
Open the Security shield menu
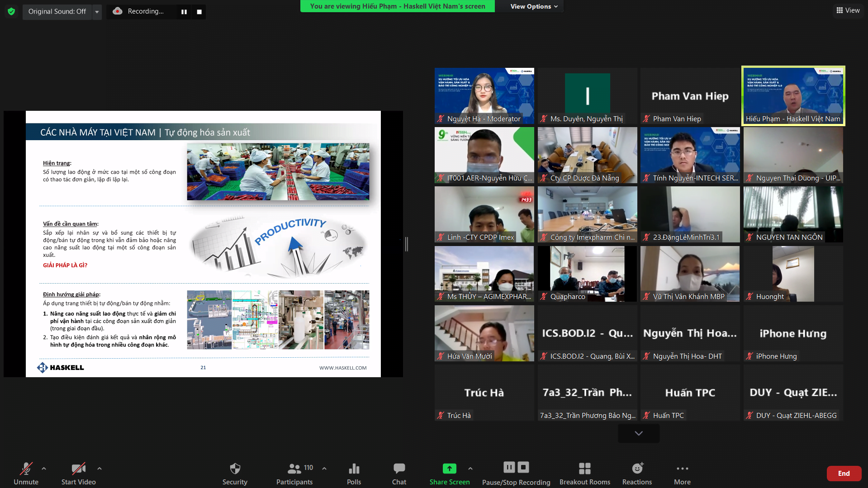click(235, 473)
